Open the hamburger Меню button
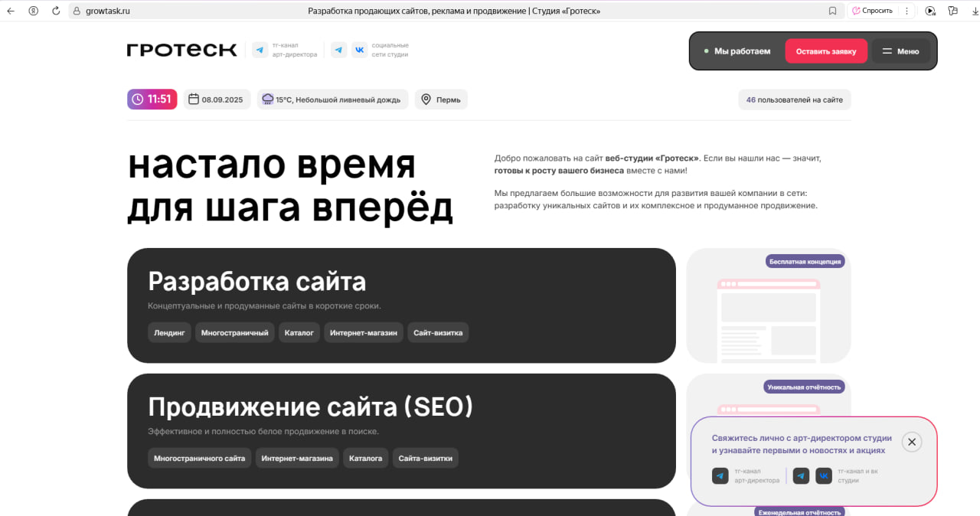The height and width of the screenshot is (516, 980). pyautogui.click(x=900, y=51)
